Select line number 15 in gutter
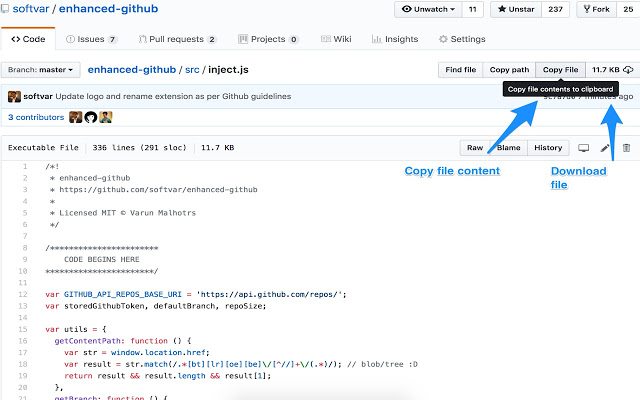This screenshot has height=400, width=640. click(23, 329)
